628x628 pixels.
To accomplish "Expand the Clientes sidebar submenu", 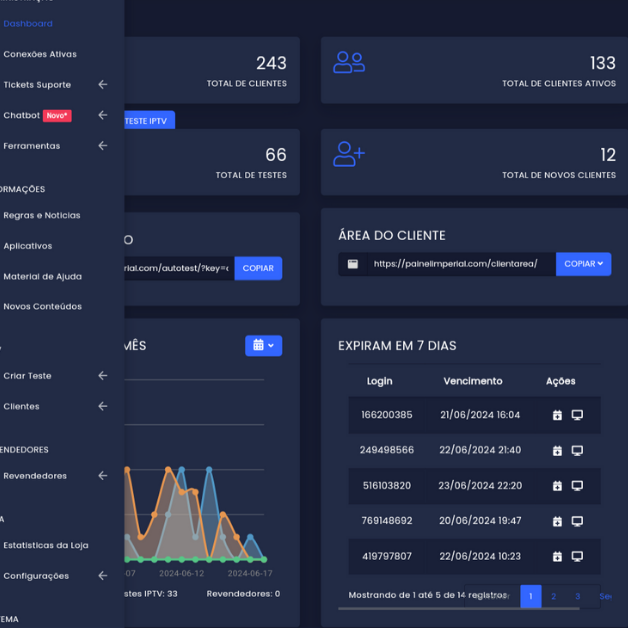I will pos(102,406).
